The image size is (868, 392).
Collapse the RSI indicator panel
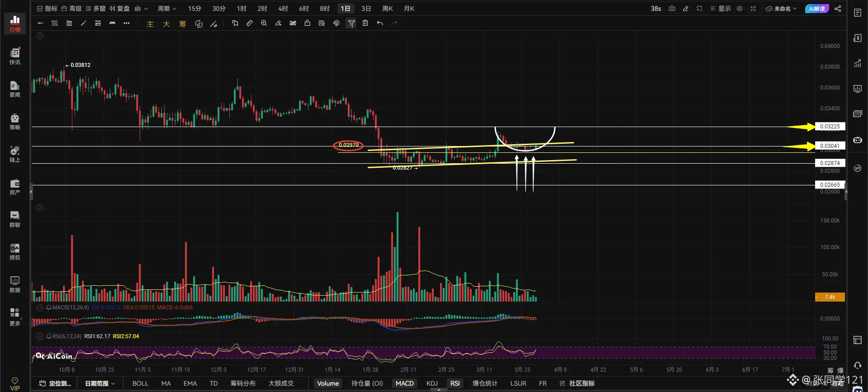(x=40, y=336)
